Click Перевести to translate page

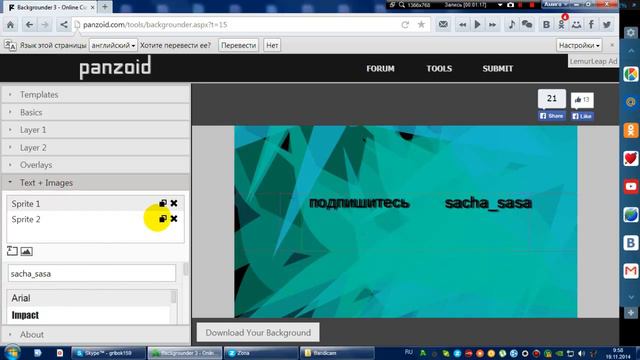(x=238, y=45)
